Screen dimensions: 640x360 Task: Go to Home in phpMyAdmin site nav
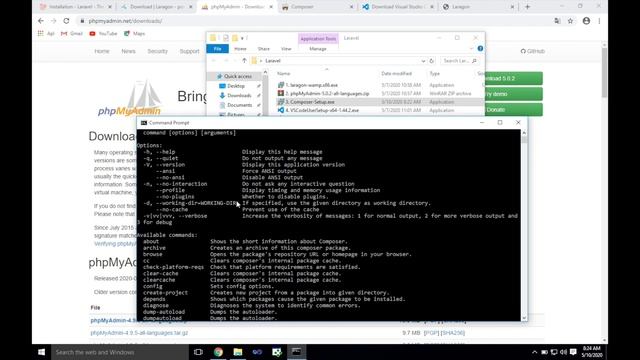click(x=102, y=51)
